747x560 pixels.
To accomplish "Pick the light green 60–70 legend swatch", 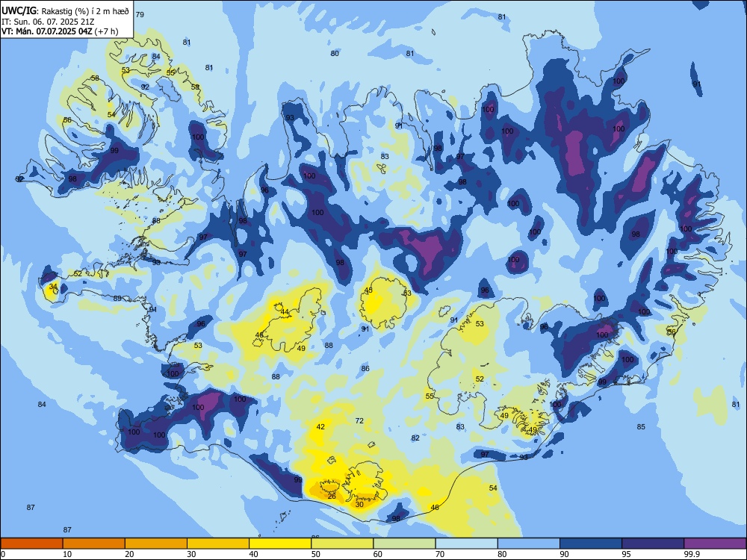I will [404, 544].
